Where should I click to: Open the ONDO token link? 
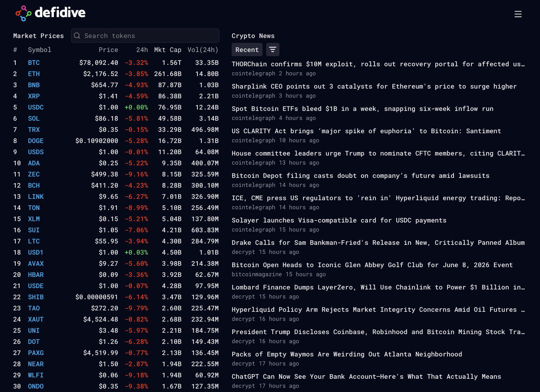(36, 386)
